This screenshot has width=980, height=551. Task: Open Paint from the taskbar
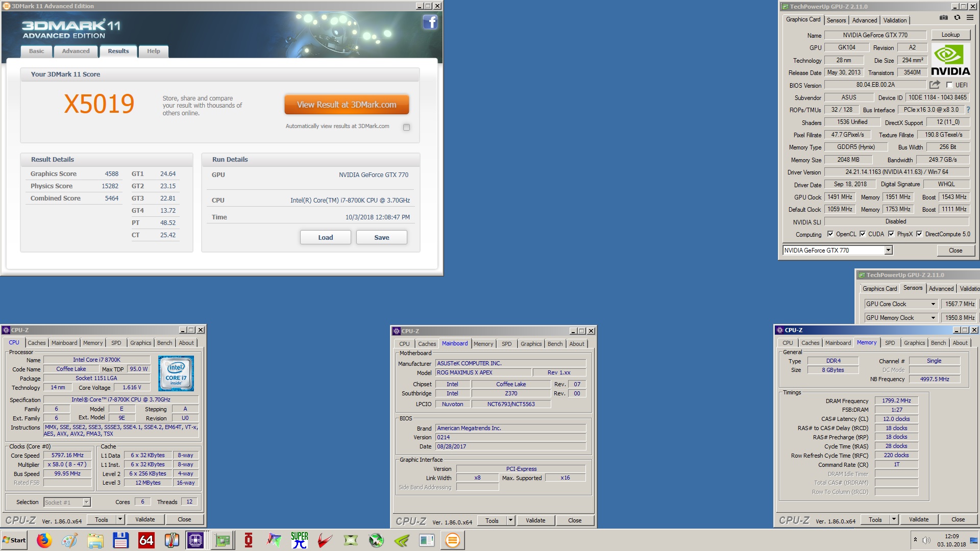(70, 540)
